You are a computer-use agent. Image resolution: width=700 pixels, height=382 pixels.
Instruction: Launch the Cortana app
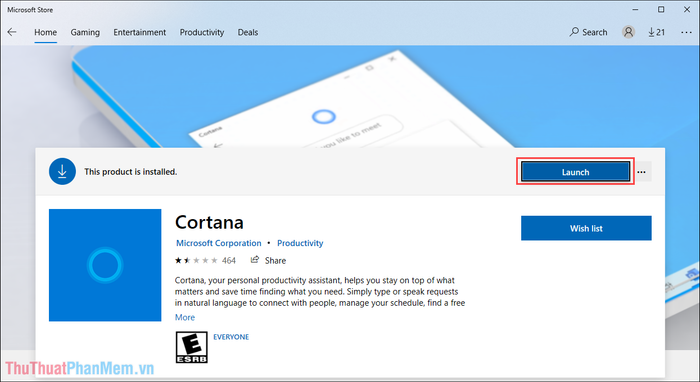tap(575, 172)
